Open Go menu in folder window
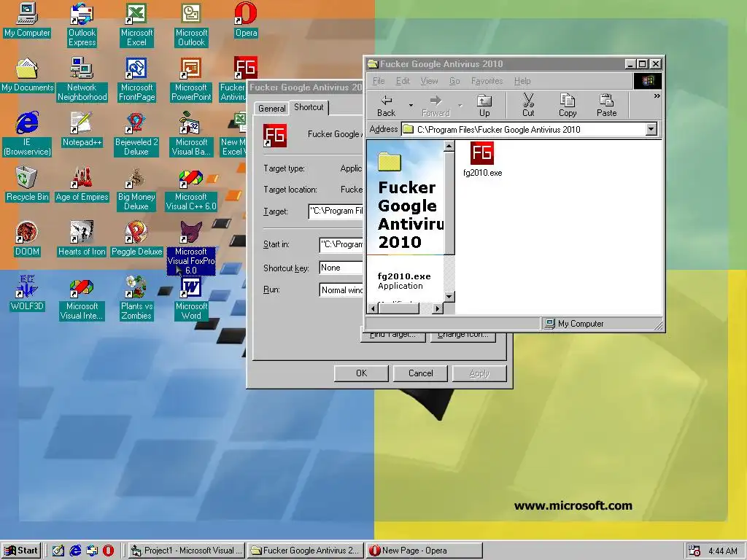The height and width of the screenshot is (560, 747). click(x=454, y=81)
